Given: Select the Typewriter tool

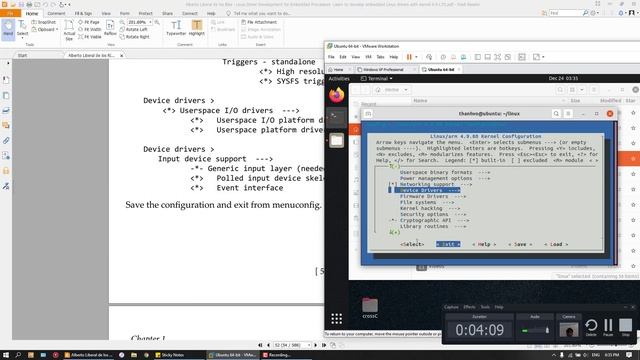Looking at the screenshot, I should pyautogui.click(x=176, y=28).
